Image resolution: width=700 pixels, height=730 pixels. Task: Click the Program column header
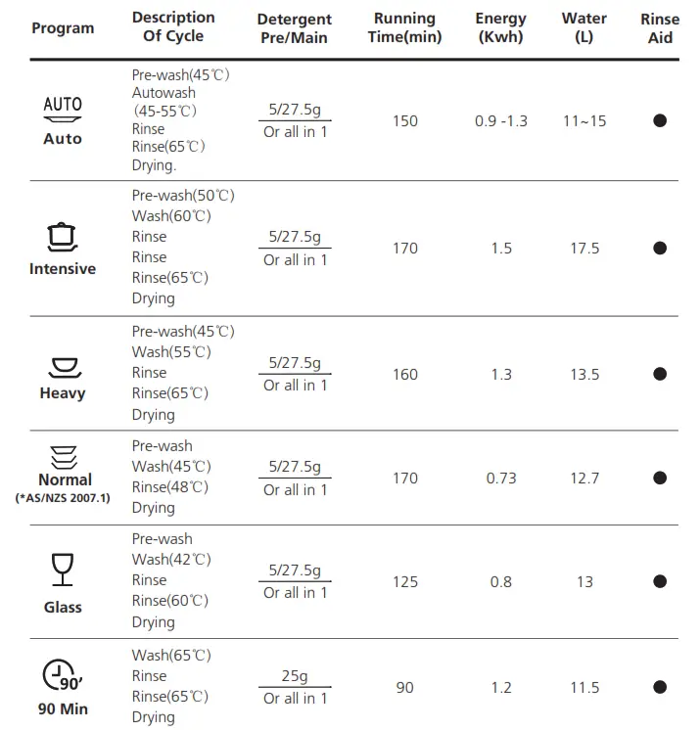click(63, 28)
